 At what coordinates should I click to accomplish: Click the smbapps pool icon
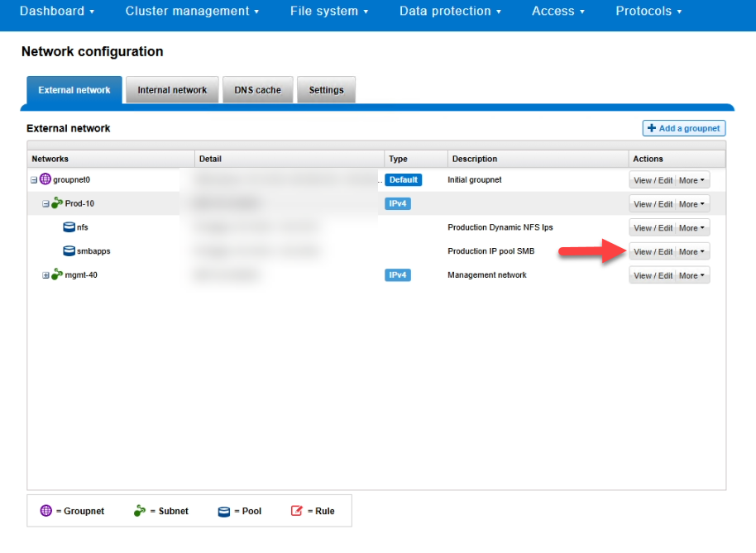click(69, 251)
